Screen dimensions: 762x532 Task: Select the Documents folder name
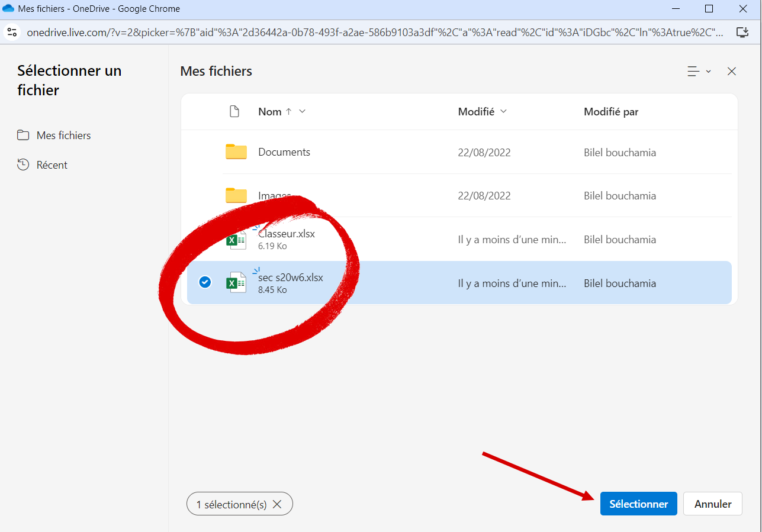284,152
